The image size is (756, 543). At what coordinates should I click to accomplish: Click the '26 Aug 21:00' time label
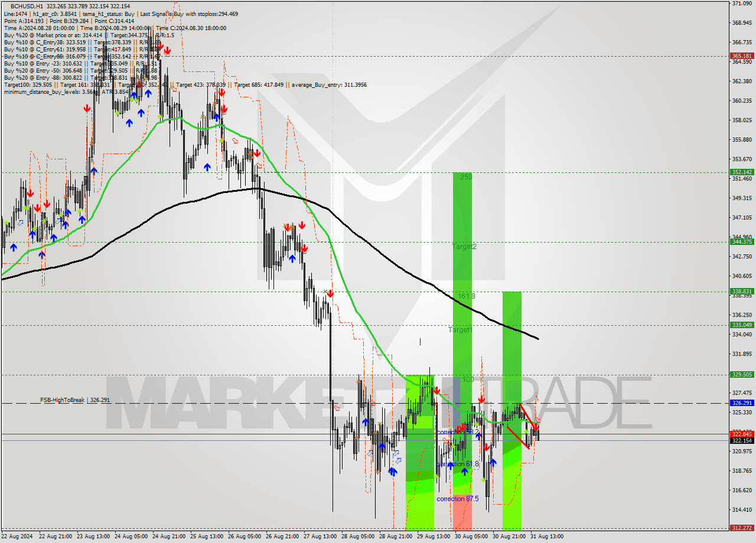(283, 537)
